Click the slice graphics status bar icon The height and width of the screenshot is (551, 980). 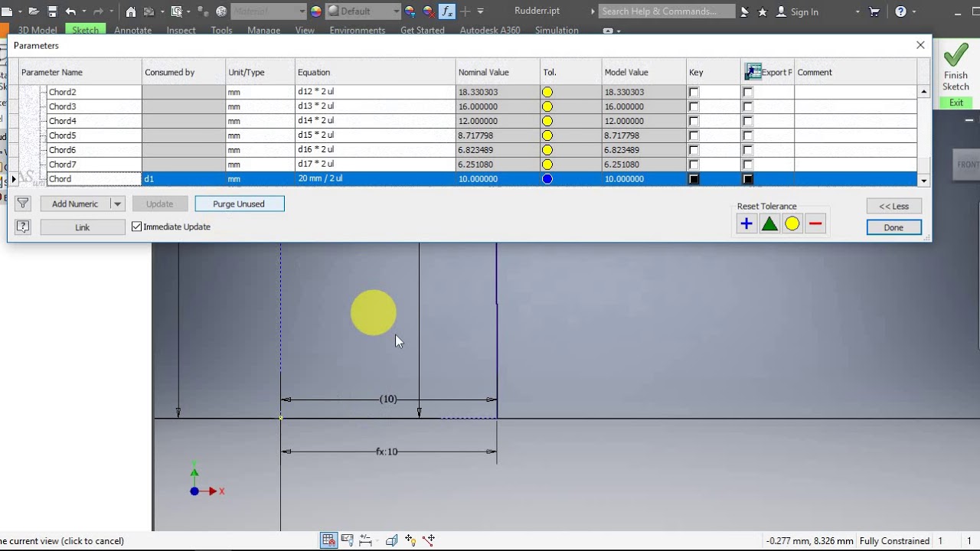(392, 540)
